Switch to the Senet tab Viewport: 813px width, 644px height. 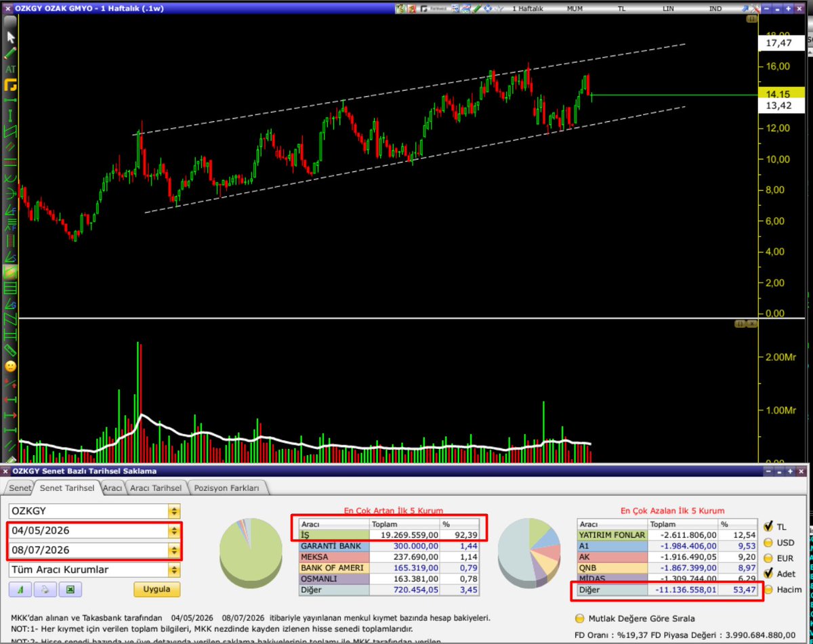pyautogui.click(x=20, y=488)
